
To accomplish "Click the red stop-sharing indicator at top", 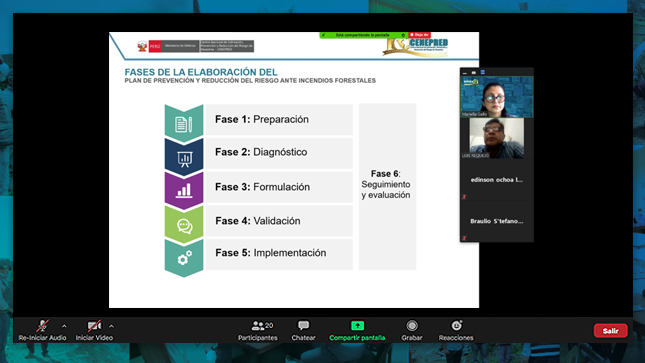I will [x=419, y=35].
